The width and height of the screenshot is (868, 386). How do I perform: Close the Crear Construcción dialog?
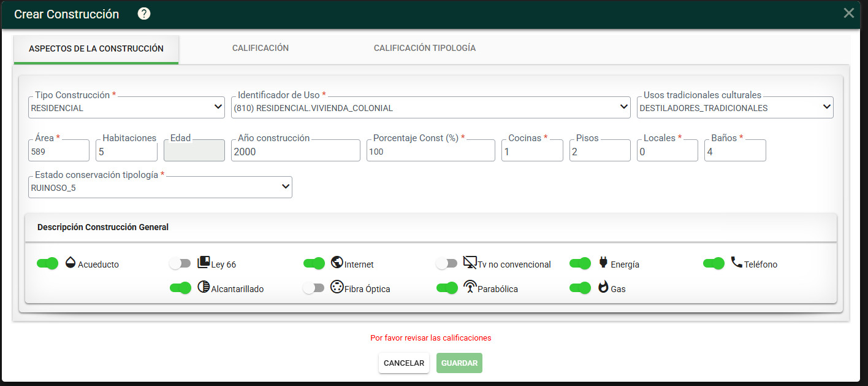[849, 13]
